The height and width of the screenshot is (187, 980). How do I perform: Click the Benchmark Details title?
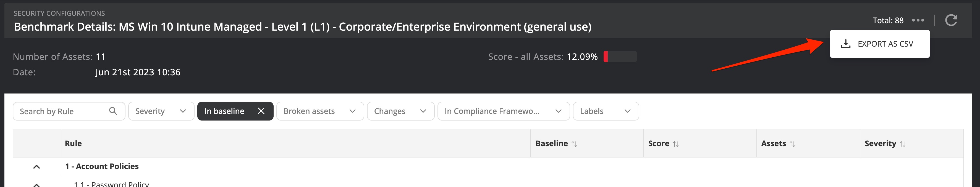(302, 26)
